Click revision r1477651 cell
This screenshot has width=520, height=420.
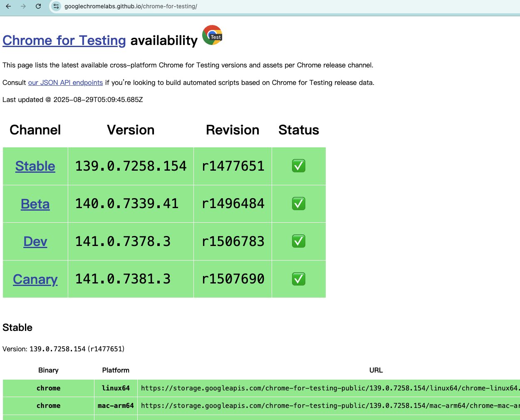pyautogui.click(x=233, y=166)
